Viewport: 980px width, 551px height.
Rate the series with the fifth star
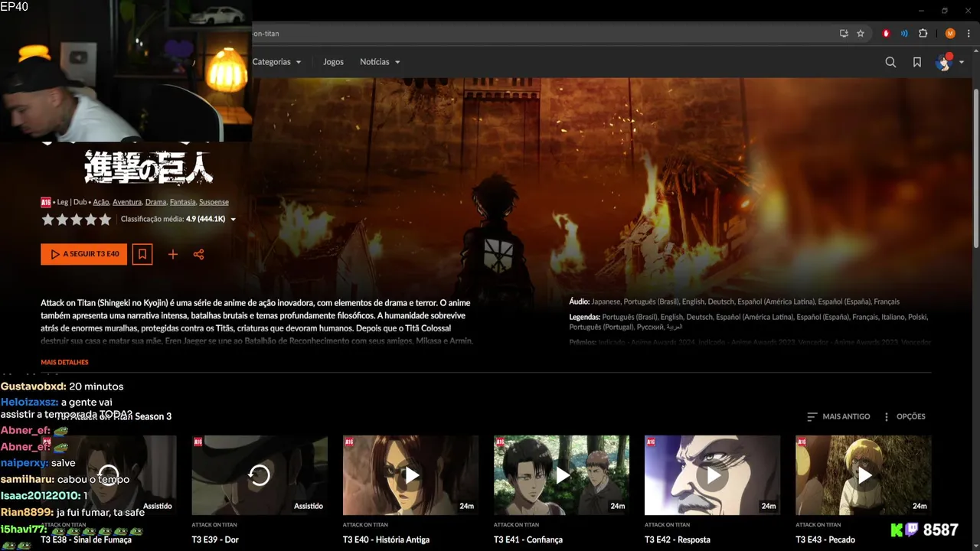105,220
